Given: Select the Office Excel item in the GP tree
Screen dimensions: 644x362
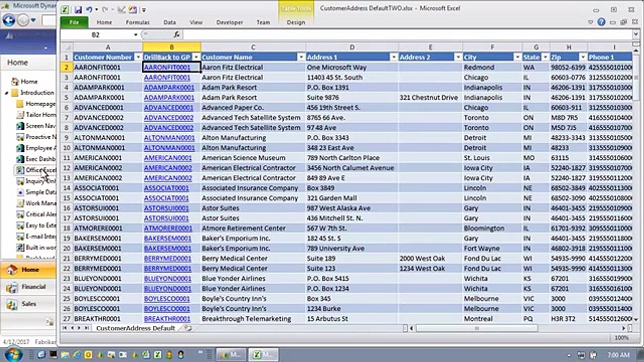Looking at the screenshot, I should 36,170.
